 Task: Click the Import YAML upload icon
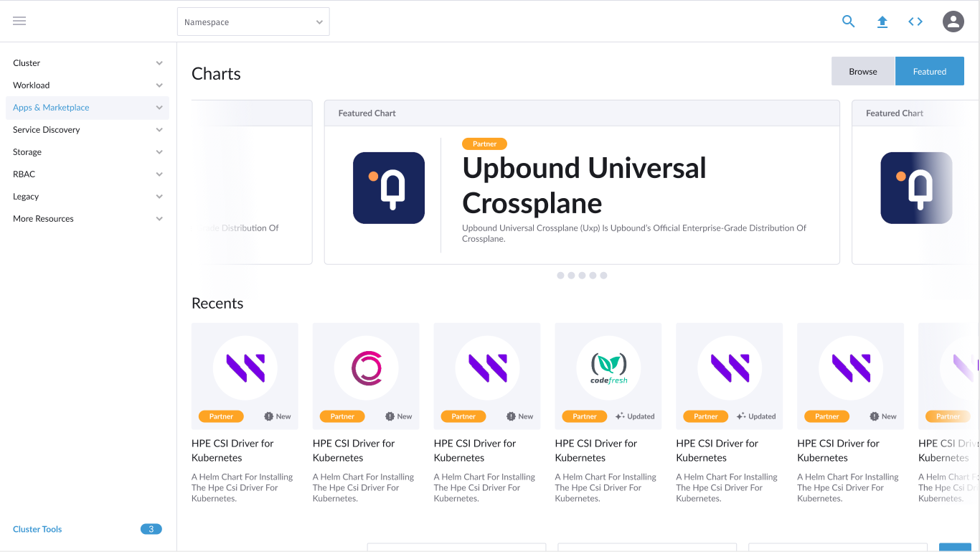[882, 22]
